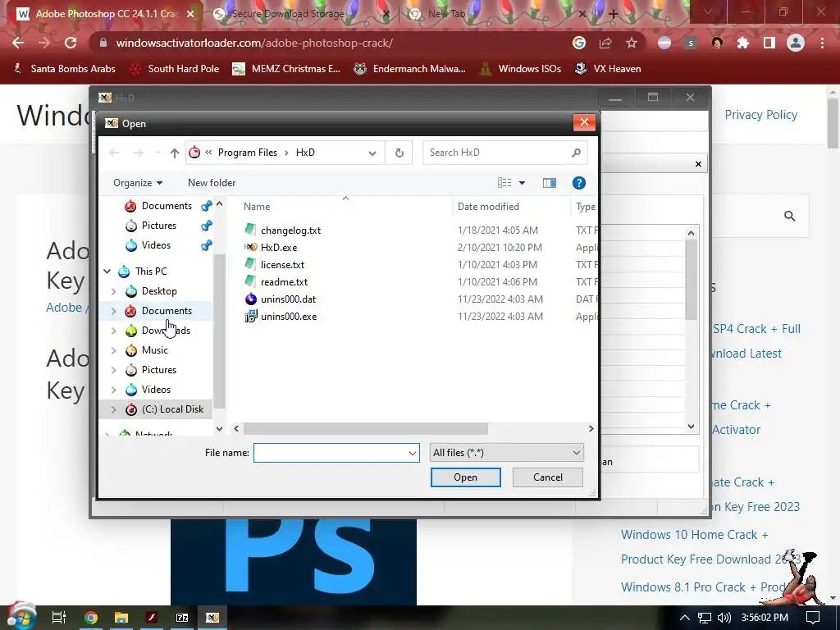
Task: Bookmark this page with star icon
Action: click(x=632, y=43)
